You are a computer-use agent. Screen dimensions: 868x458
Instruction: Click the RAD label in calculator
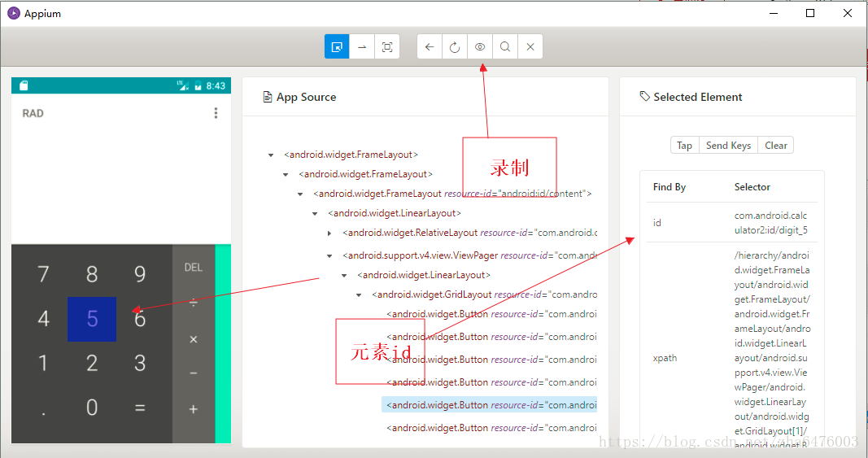(33, 114)
